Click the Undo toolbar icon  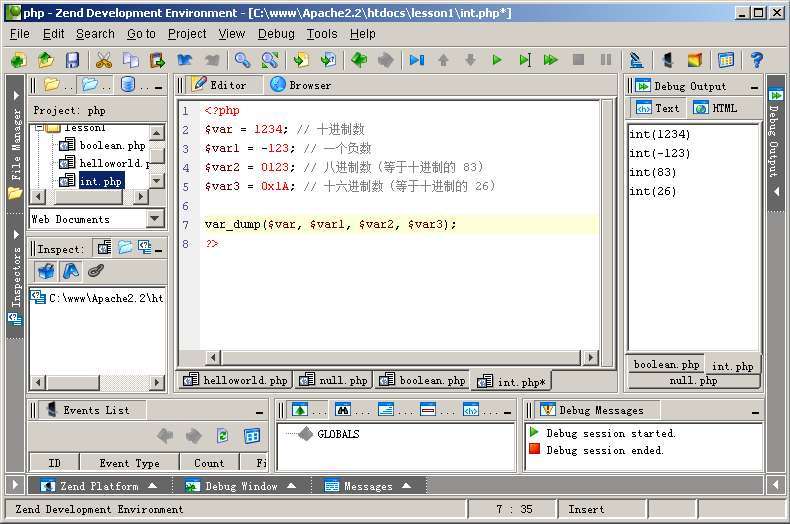click(184, 60)
